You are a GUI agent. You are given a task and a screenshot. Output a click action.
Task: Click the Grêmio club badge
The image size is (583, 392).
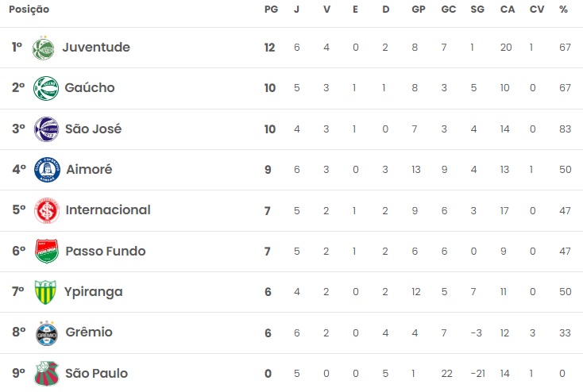click(46, 333)
